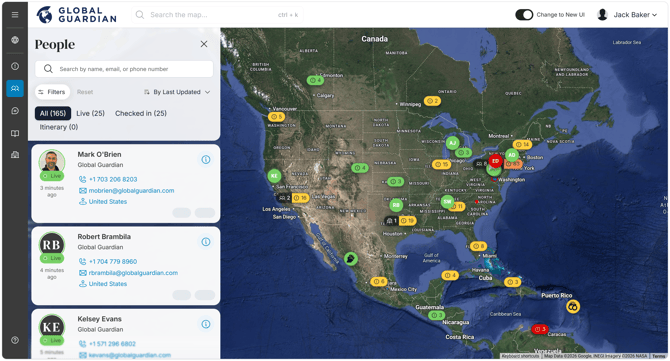The image size is (670, 361).
Task: Click the people search by name field
Action: click(124, 69)
